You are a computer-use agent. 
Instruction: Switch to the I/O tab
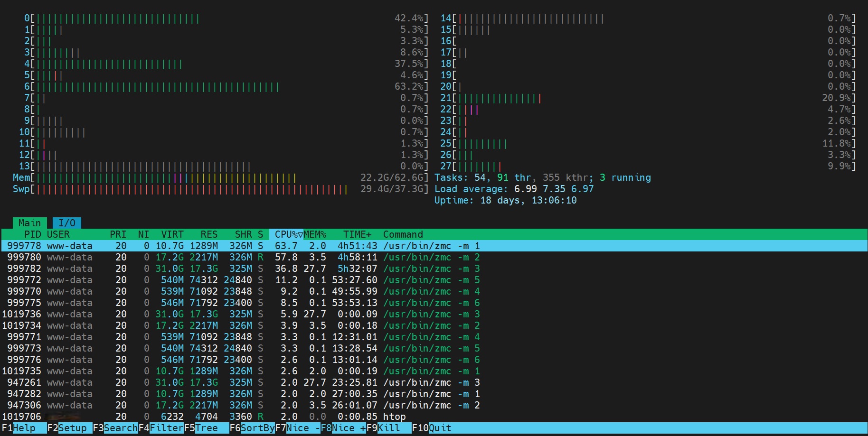click(67, 223)
